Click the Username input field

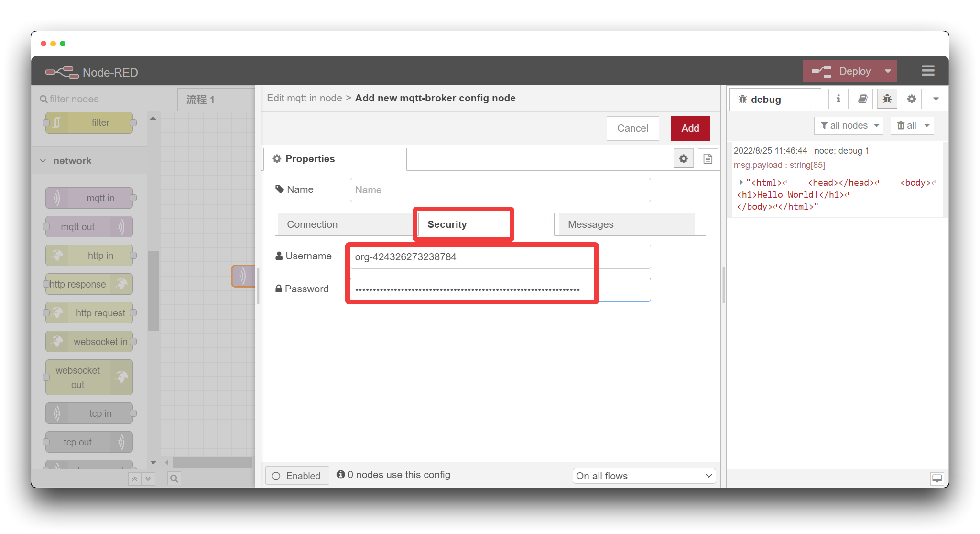tap(500, 257)
